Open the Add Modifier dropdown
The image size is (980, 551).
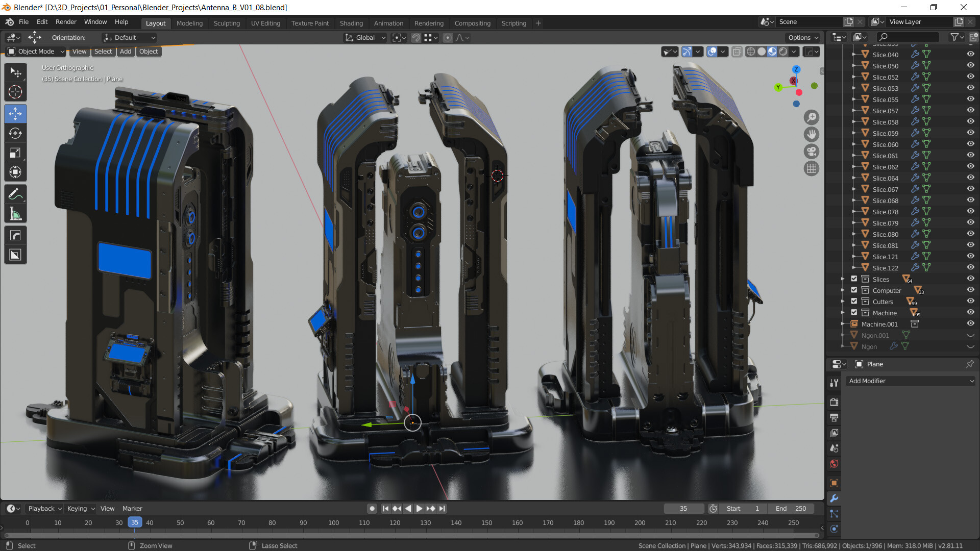tap(911, 381)
